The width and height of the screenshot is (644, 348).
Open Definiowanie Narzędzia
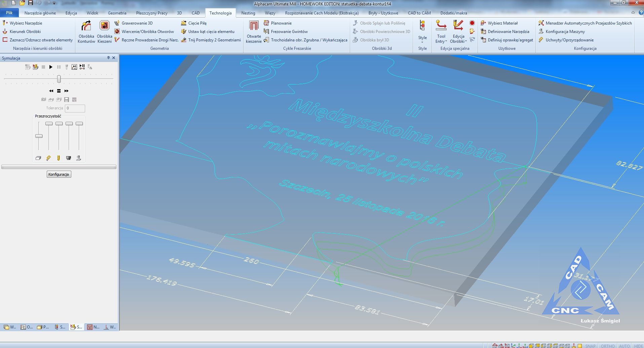tap(505, 31)
